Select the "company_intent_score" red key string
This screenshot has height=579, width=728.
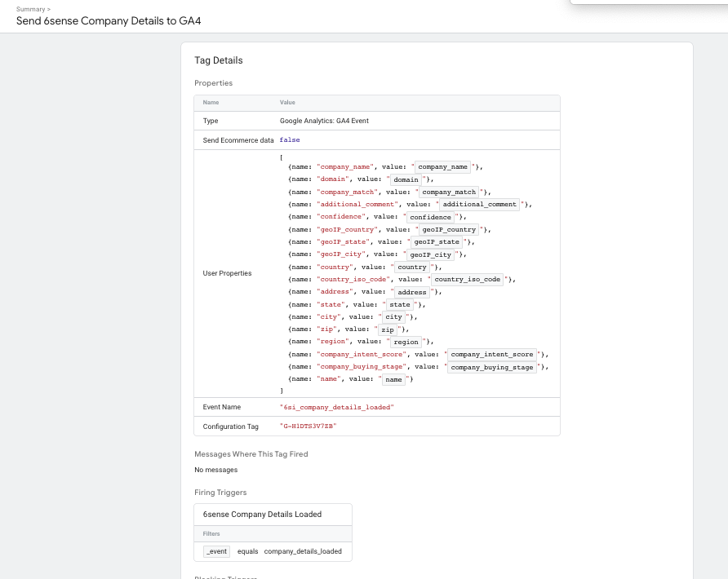362,355
